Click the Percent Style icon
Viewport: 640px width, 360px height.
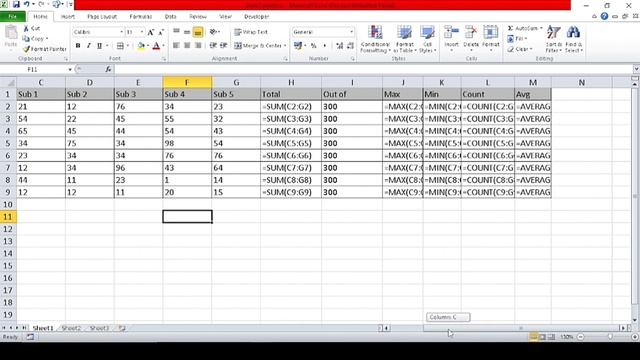point(313,46)
